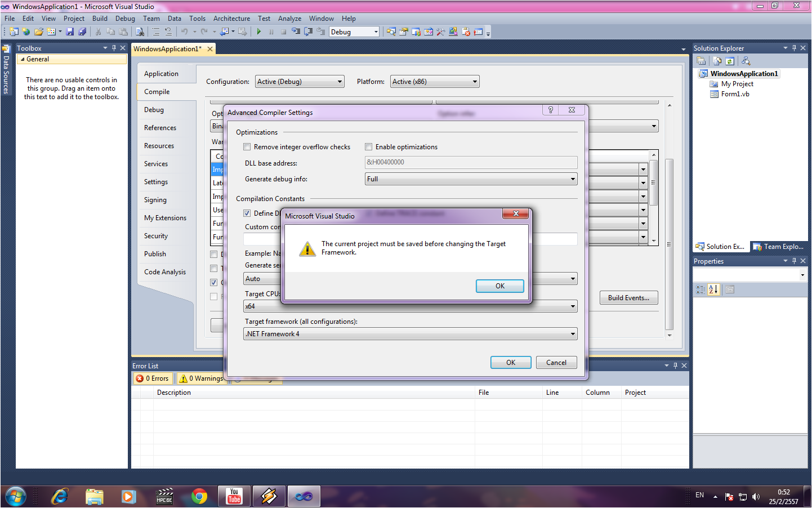Click the volume speaker tray icon

pos(756,497)
